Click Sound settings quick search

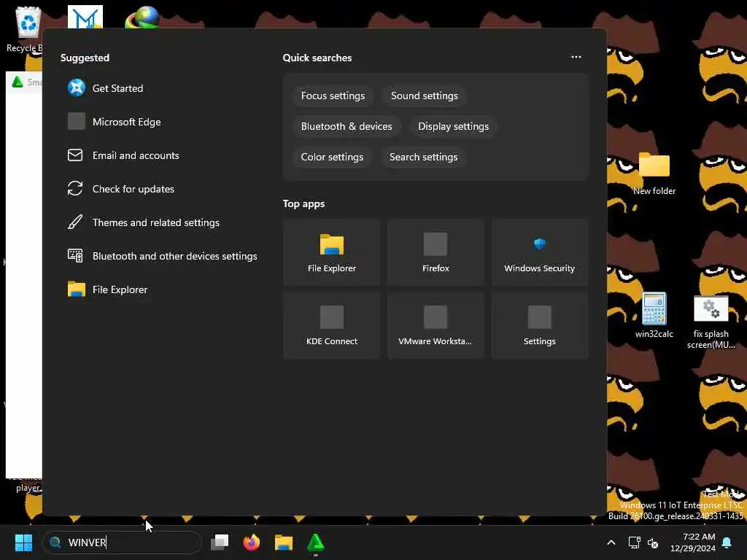[x=425, y=96]
